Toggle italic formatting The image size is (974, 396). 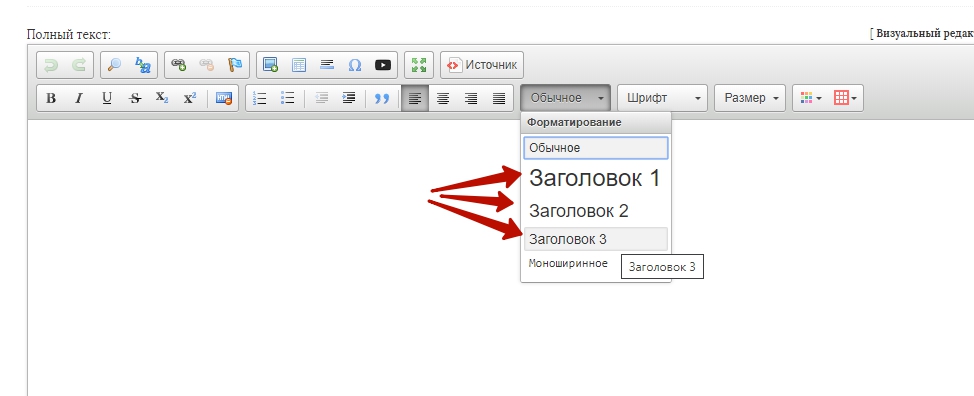point(79,98)
